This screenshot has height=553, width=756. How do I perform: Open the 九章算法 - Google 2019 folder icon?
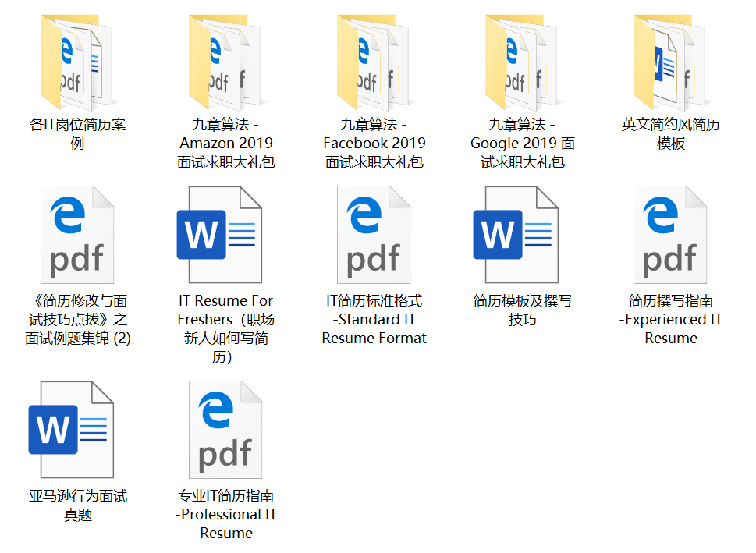(522, 62)
